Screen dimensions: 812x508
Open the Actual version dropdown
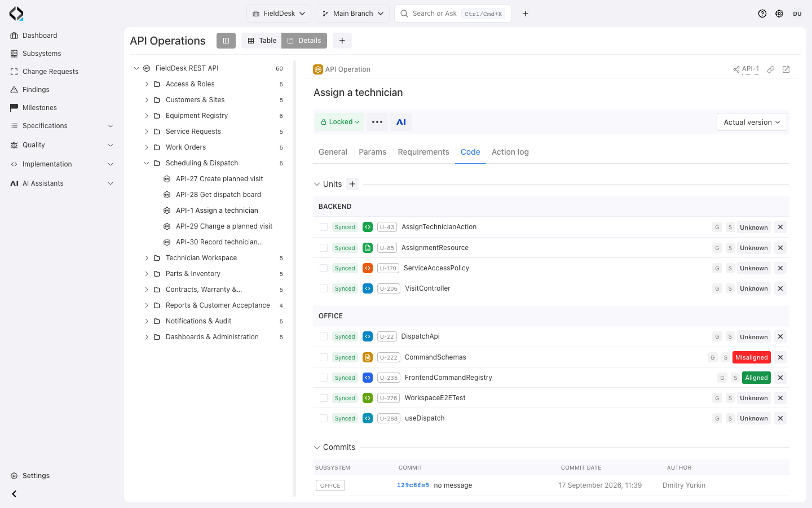click(x=752, y=122)
